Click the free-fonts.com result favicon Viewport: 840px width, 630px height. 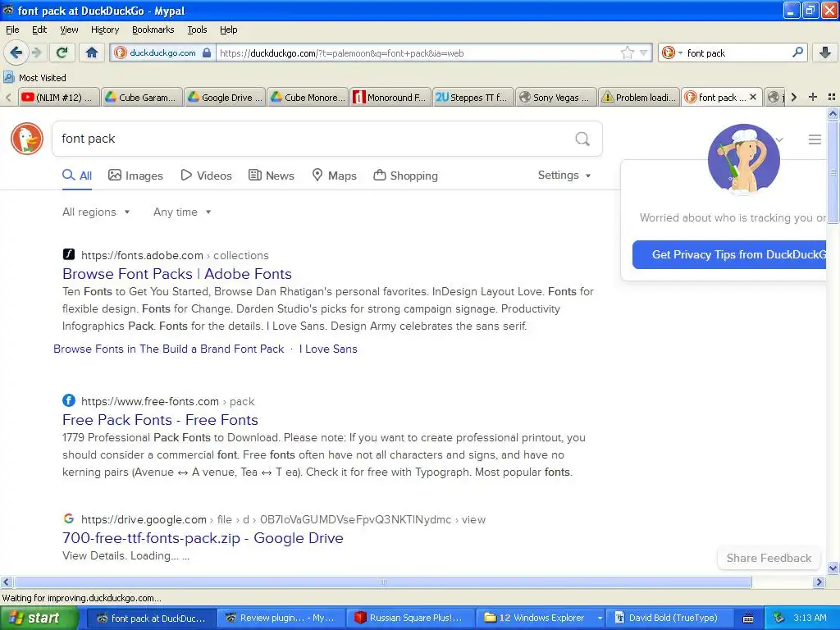tap(69, 400)
